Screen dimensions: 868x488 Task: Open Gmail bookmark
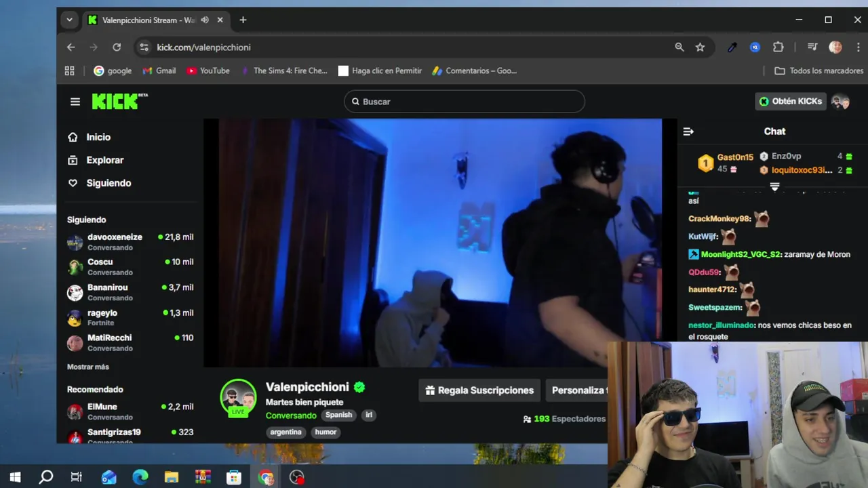(x=159, y=70)
